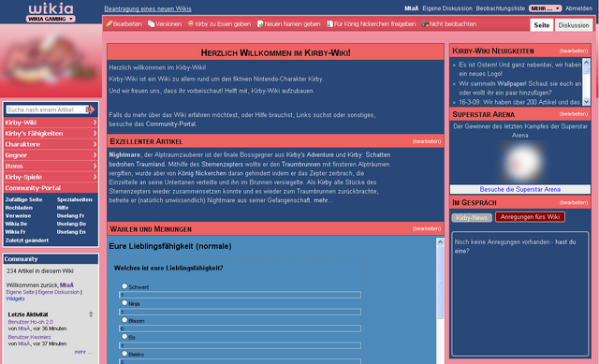The height and width of the screenshot is (364, 599).
Task: Click Zufällige Seite link
Action: point(23,199)
